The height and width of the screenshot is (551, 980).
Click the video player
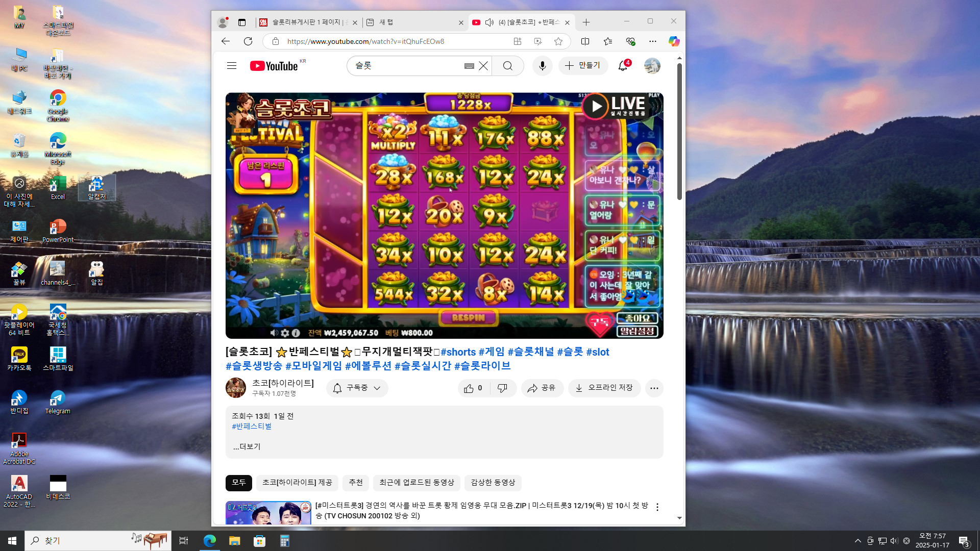point(444,215)
